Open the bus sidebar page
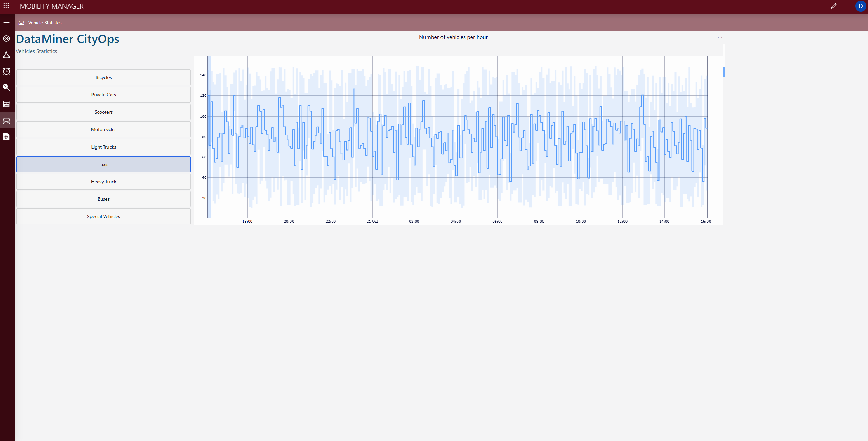The height and width of the screenshot is (441, 868). coord(6,104)
